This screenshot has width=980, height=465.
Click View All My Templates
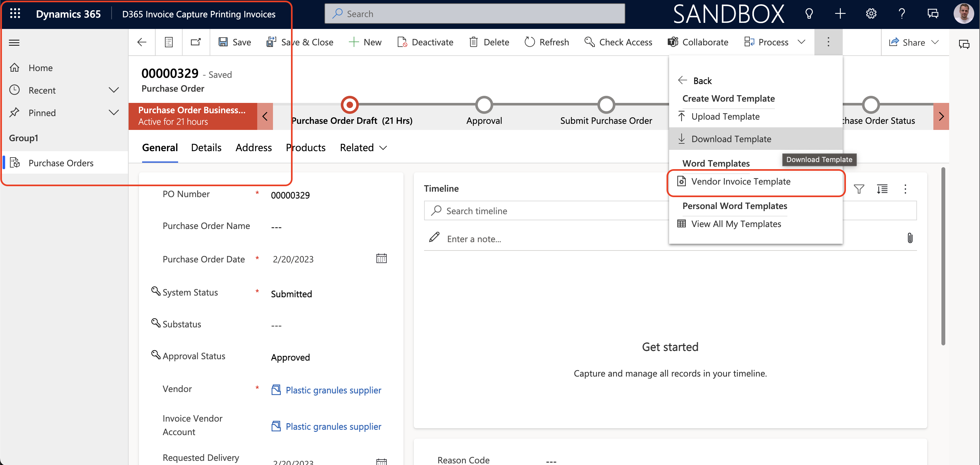(756, 224)
